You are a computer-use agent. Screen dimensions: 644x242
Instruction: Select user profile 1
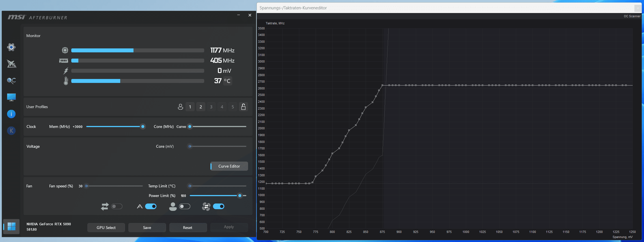(x=190, y=107)
